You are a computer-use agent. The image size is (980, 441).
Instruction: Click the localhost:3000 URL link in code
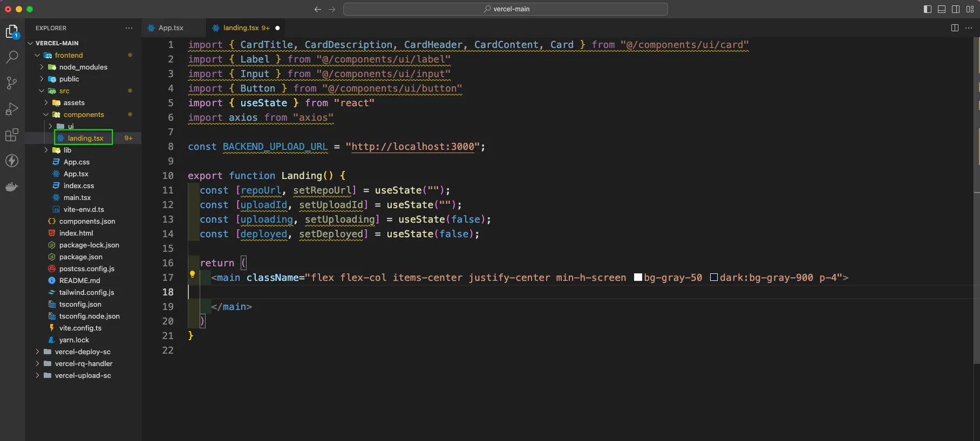[413, 147]
